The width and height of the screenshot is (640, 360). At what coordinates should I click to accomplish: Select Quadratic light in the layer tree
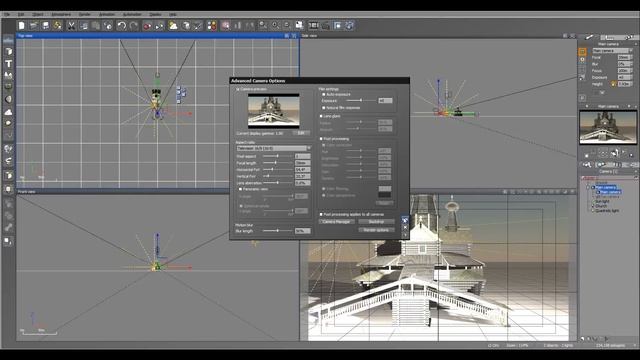point(607,211)
